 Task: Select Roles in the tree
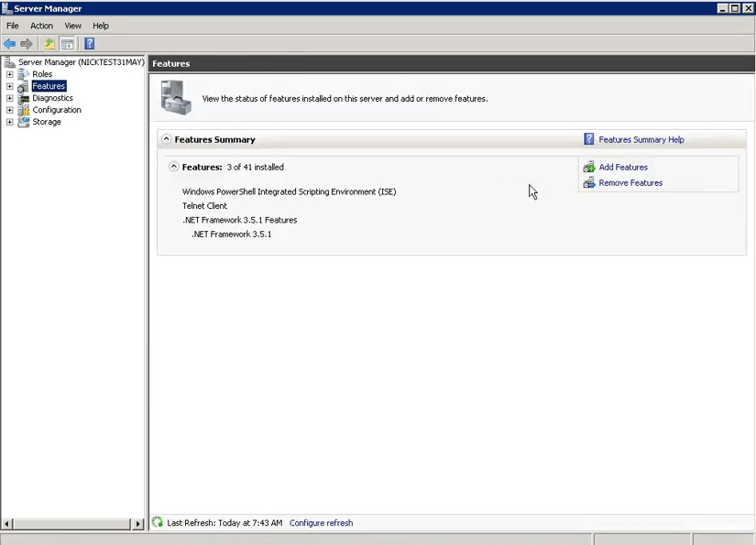click(x=42, y=74)
